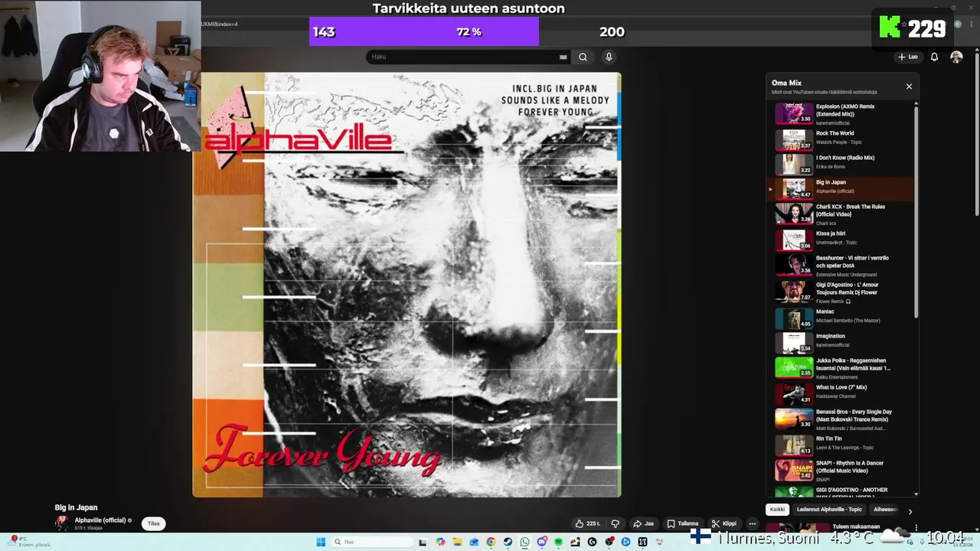The height and width of the screenshot is (551, 980).
Task: Open more actions ellipsis under the video
Action: tap(753, 523)
